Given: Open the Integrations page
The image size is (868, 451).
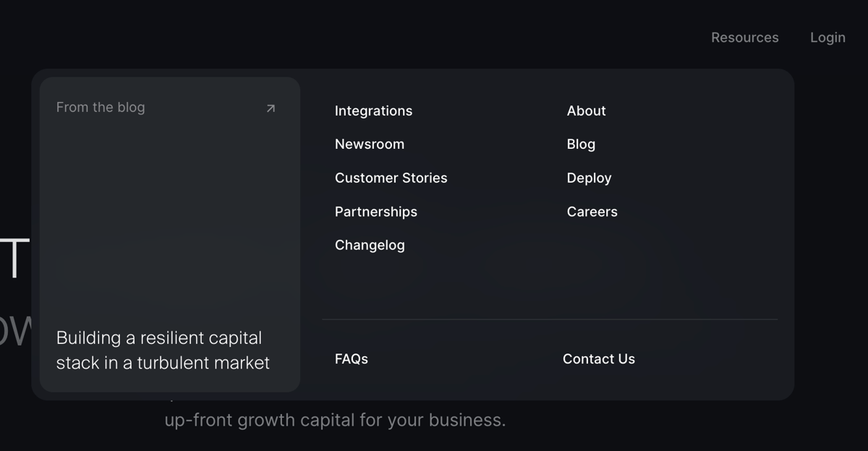Looking at the screenshot, I should (373, 111).
